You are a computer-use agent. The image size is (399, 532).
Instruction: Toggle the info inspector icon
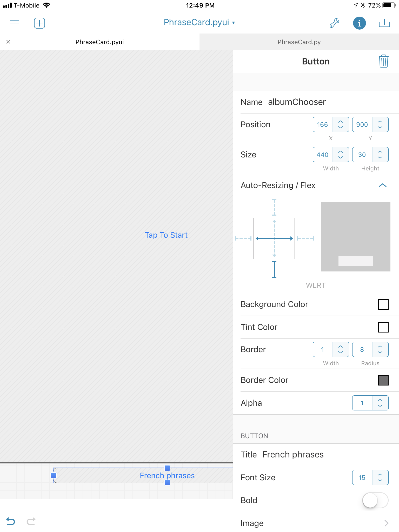(359, 23)
